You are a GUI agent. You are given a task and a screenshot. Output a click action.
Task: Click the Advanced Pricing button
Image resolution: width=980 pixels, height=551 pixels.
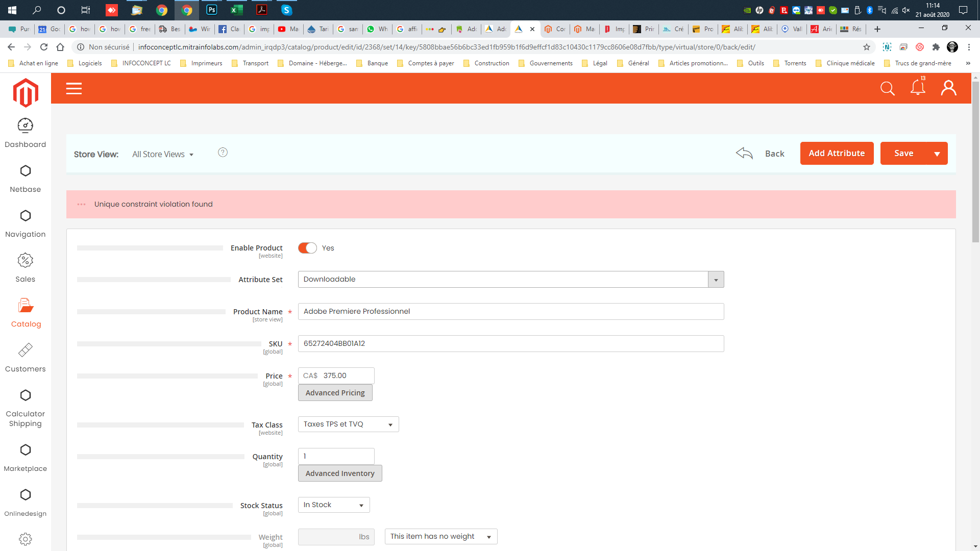click(334, 392)
